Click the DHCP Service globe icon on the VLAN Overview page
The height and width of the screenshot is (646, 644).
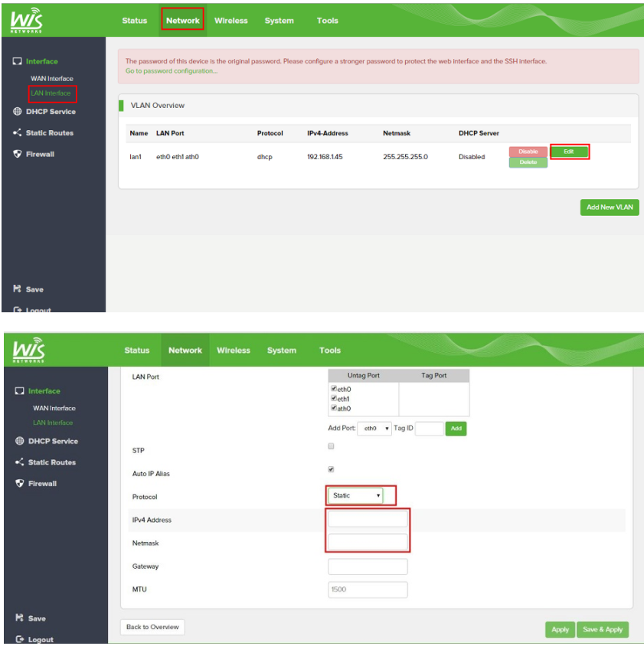[18, 112]
